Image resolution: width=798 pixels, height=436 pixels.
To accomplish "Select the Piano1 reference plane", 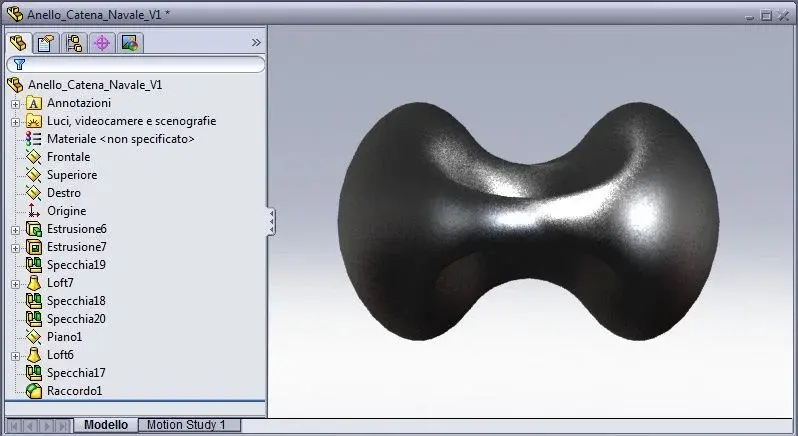I will (x=64, y=337).
